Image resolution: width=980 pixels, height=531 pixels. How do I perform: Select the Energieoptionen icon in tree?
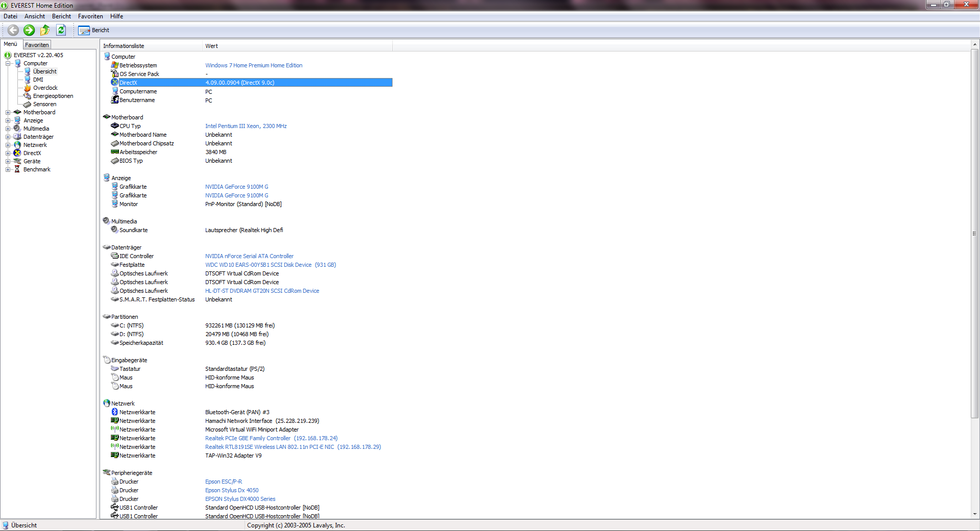click(28, 96)
